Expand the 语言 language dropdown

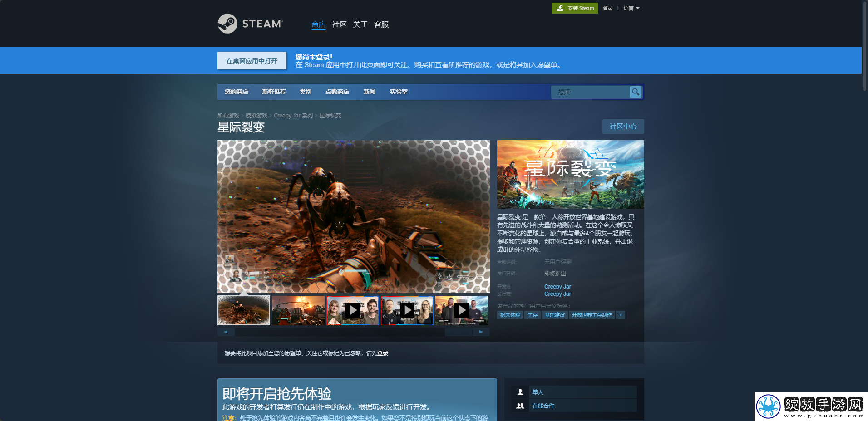pyautogui.click(x=631, y=8)
